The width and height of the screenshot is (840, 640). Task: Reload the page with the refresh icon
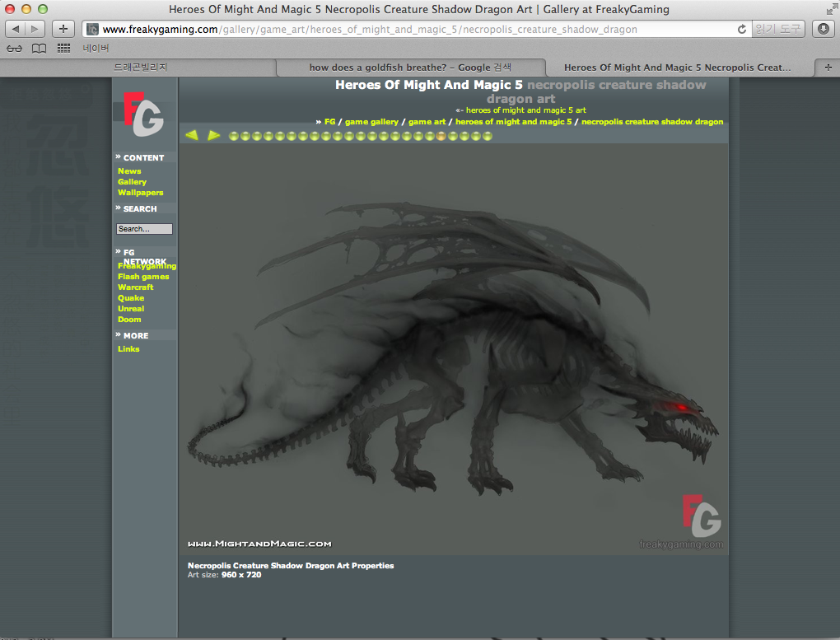coord(741,29)
